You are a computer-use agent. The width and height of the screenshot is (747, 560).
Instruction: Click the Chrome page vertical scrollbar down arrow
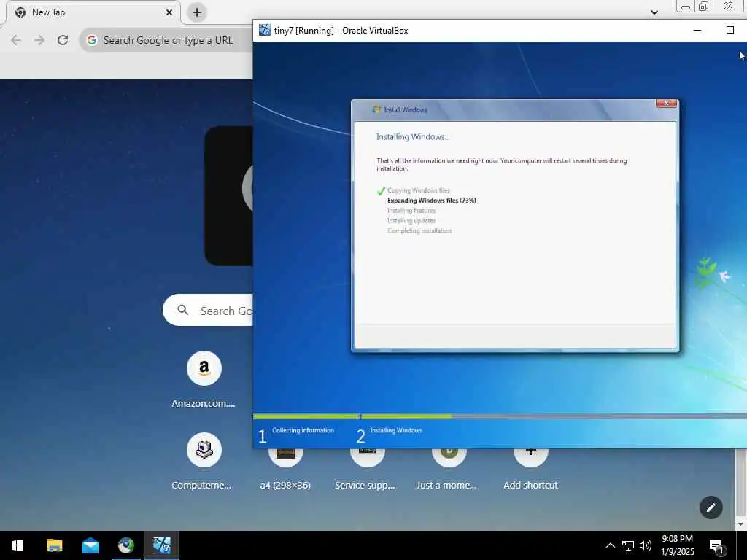740,524
